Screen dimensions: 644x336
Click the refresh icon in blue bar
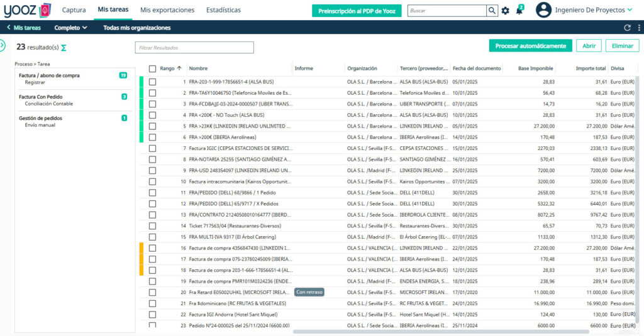tap(627, 28)
